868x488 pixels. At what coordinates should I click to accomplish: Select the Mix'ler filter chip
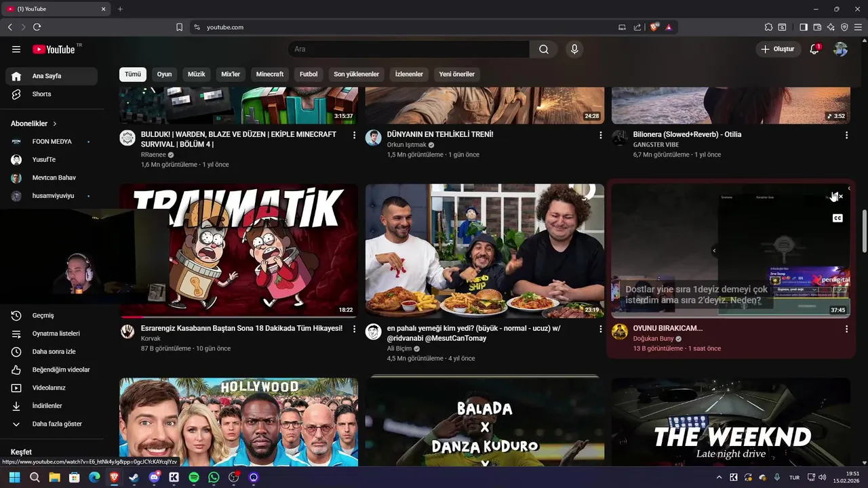tap(231, 75)
